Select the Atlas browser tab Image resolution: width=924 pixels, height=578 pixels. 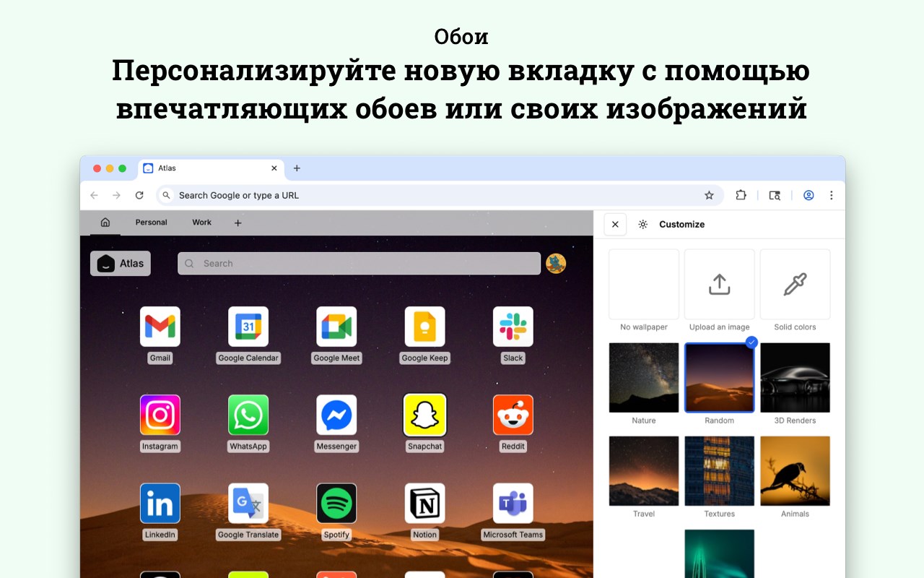[x=211, y=168]
